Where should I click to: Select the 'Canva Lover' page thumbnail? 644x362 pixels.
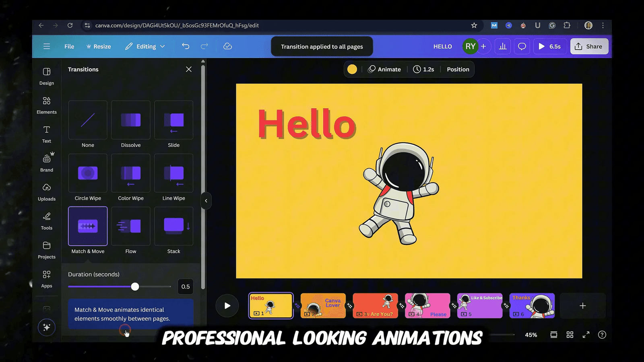pos(323,306)
